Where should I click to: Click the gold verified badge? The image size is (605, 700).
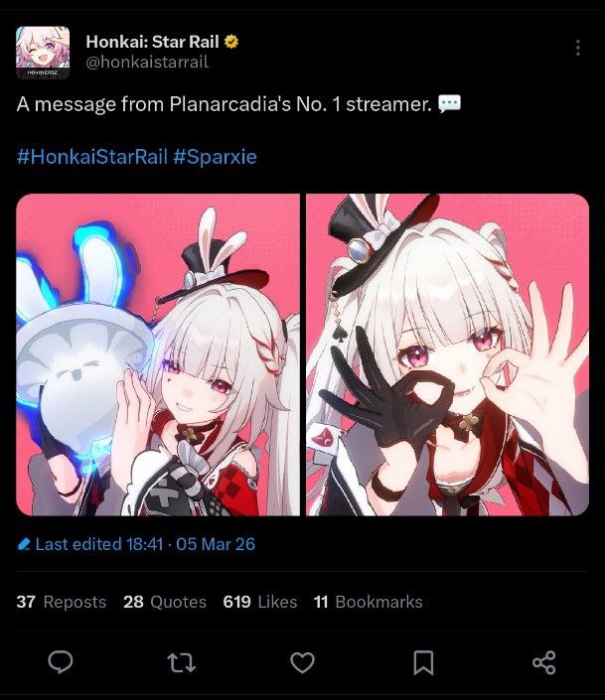click(x=231, y=42)
